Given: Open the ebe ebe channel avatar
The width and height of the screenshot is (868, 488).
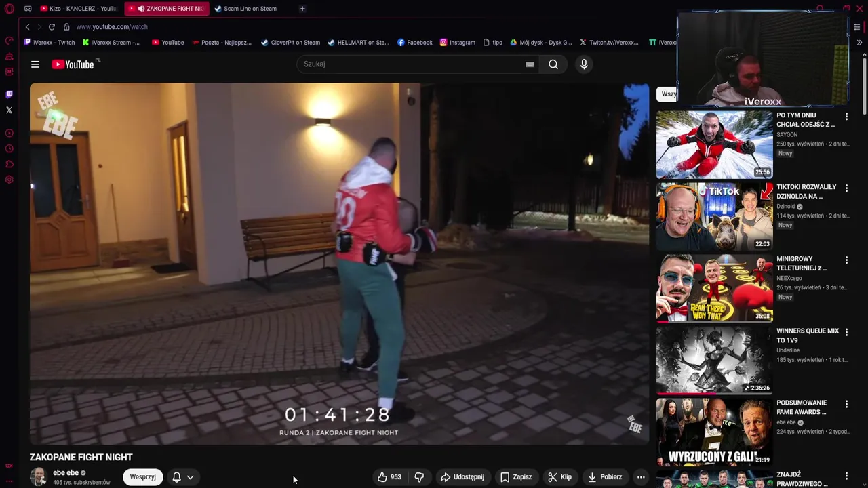Looking at the screenshot, I should 38,477.
